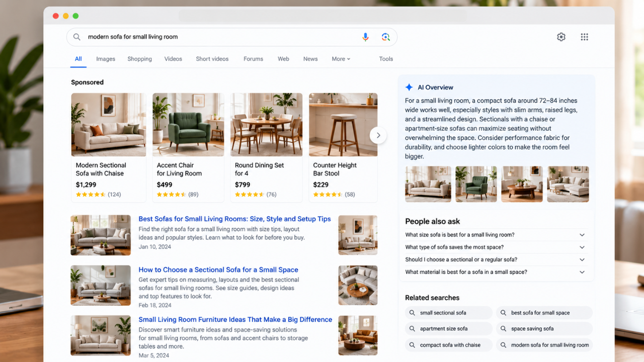
Task: Click the search icon beside 'compact sofa with chaise'
Action: pos(412,345)
